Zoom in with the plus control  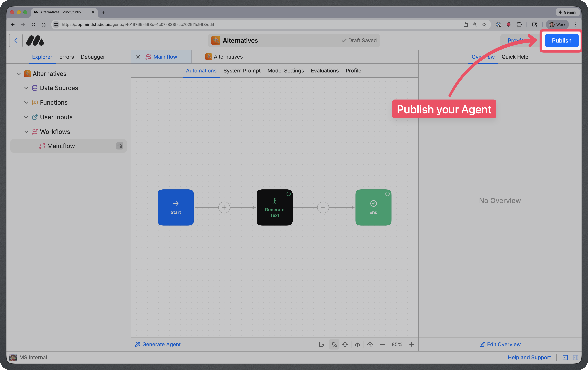(x=412, y=344)
